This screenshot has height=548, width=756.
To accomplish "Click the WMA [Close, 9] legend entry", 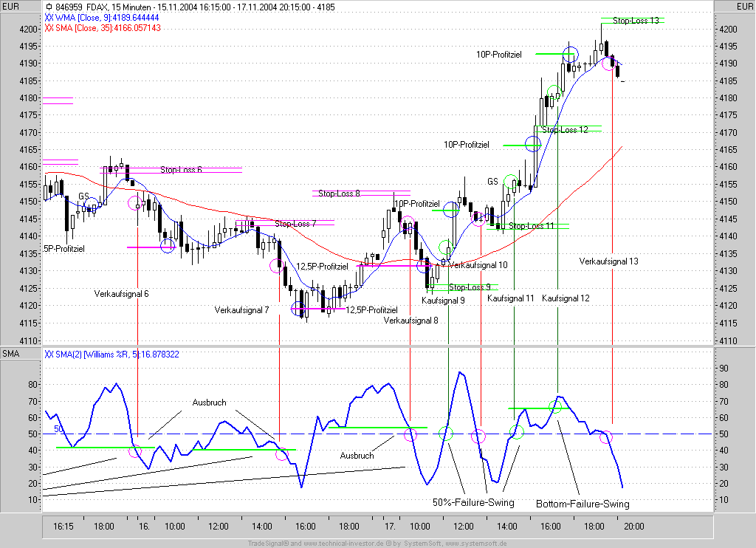I will (102, 18).
